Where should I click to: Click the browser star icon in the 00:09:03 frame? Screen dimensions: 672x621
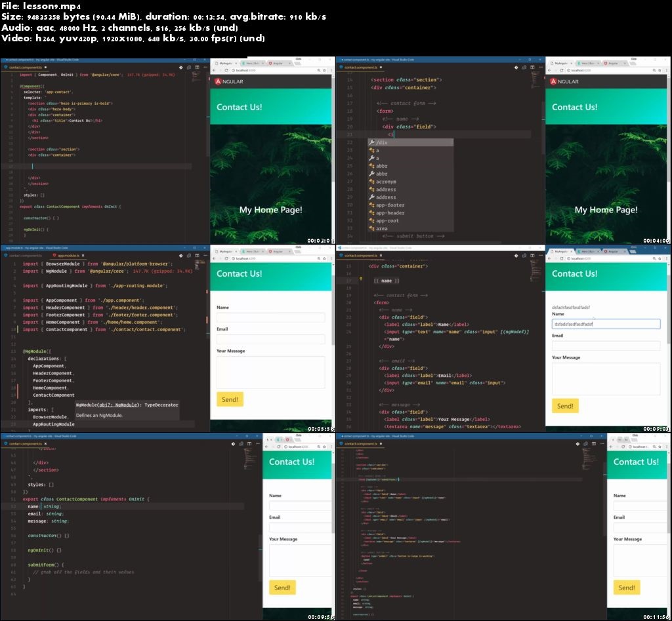pyautogui.click(x=660, y=258)
